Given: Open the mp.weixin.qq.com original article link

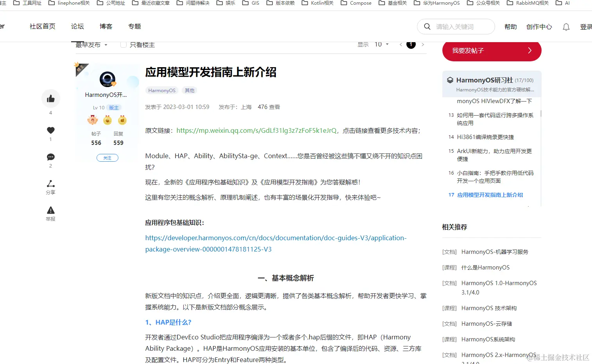Looking at the screenshot, I should 256,131.
